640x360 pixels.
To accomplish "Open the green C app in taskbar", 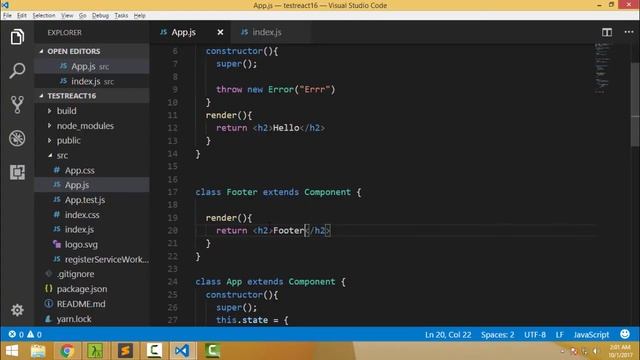I will 212,351.
